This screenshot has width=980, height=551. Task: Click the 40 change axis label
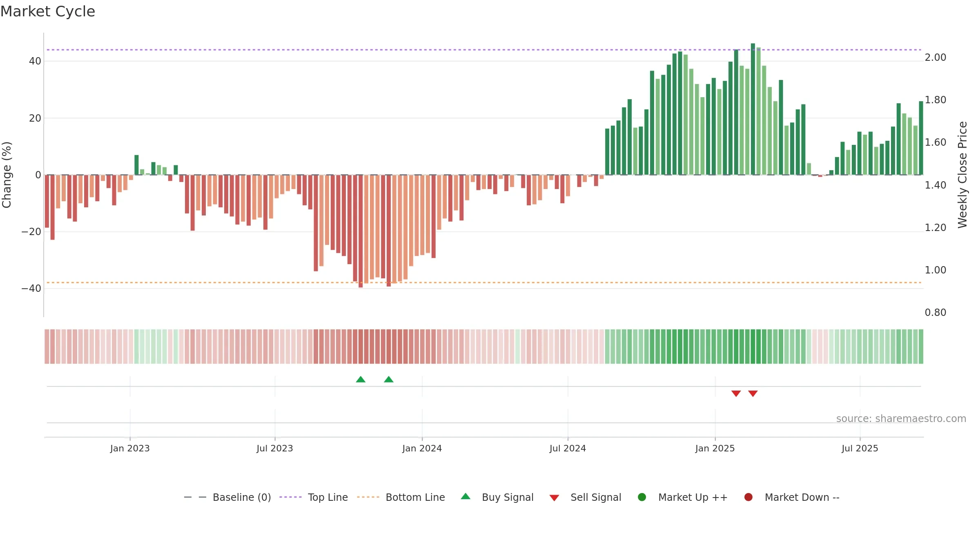pyautogui.click(x=35, y=61)
